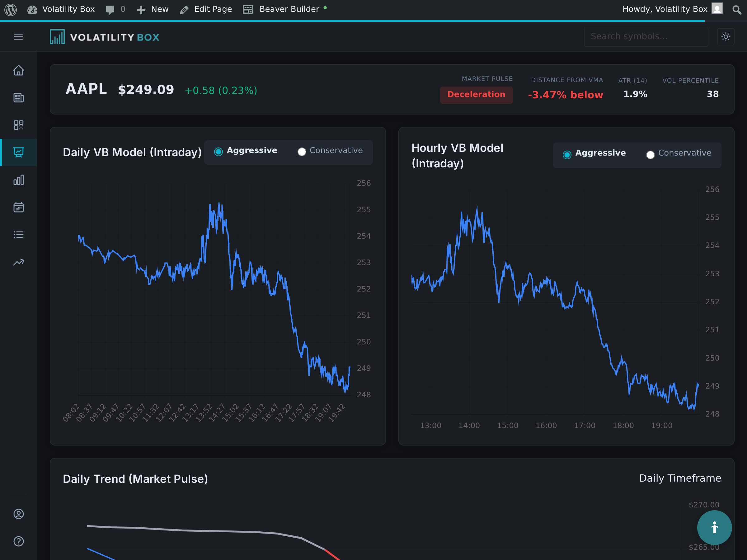
Task: Click Edit Page in admin bar
Action: 206,9
